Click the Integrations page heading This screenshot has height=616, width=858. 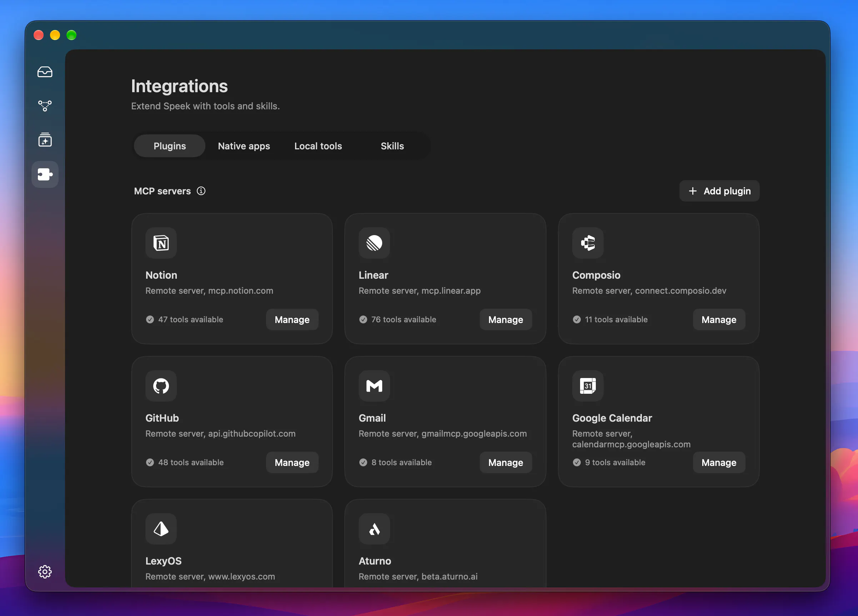click(179, 86)
